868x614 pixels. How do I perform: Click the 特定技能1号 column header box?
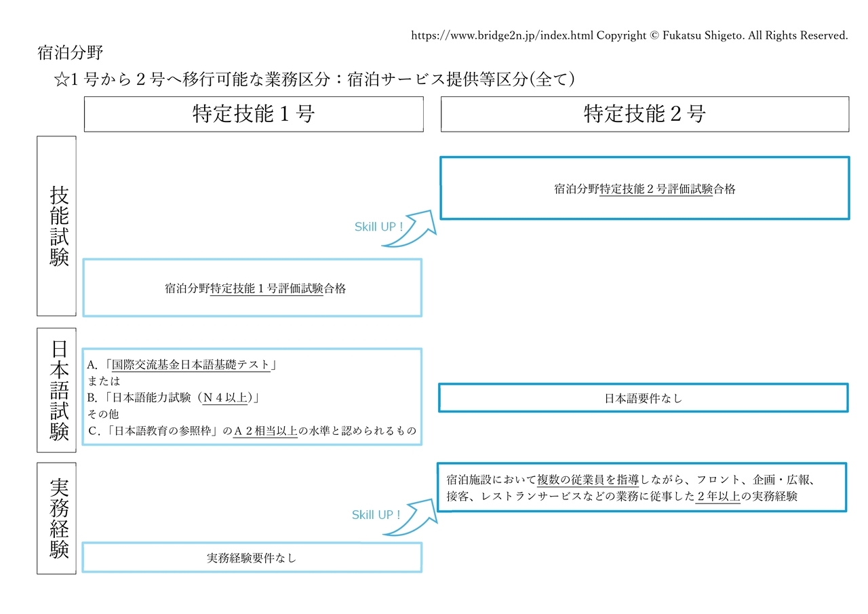(x=254, y=114)
